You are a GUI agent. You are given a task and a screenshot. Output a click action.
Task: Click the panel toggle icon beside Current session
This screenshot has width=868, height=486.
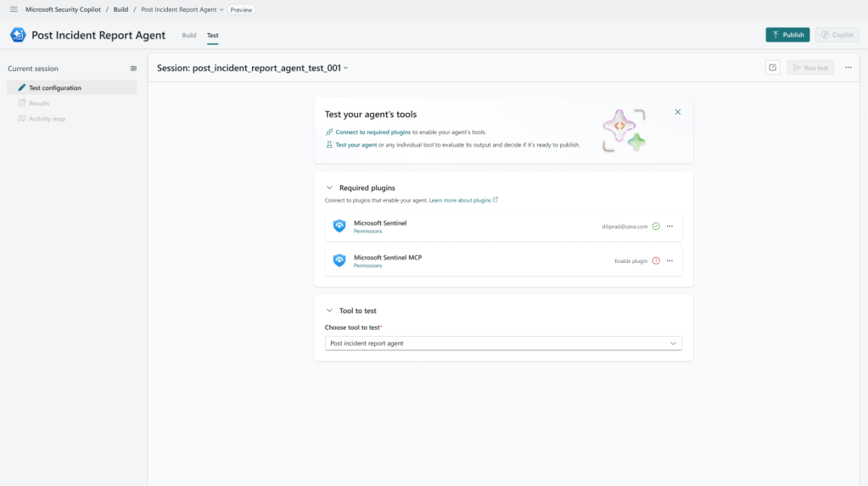click(x=133, y=69)
